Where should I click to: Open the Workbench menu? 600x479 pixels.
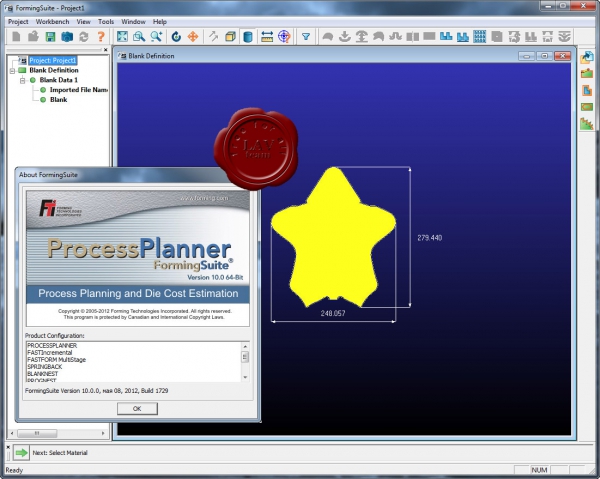click(x=52, y=22)
